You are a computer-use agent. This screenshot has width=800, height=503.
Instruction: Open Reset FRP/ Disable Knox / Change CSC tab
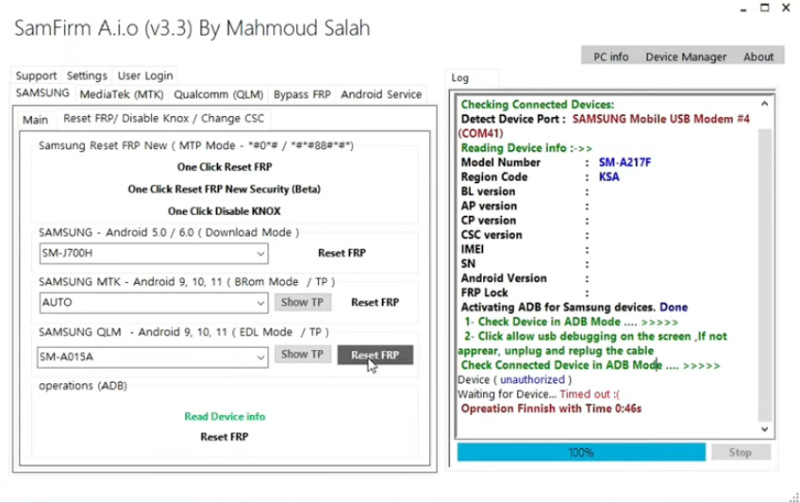pyautogui.click(x=164, y=119)
